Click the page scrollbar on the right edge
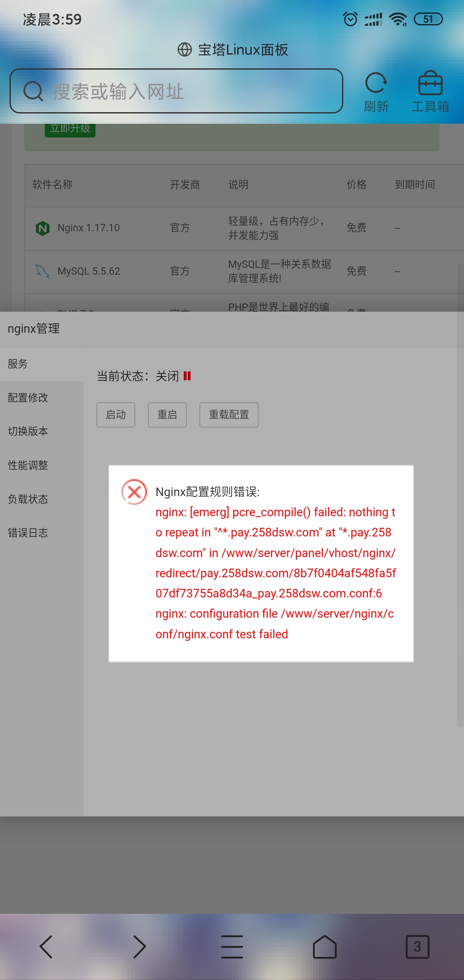The height and width of the screenshot is (980, 464). pyautogui.click(x=460, y=494)
